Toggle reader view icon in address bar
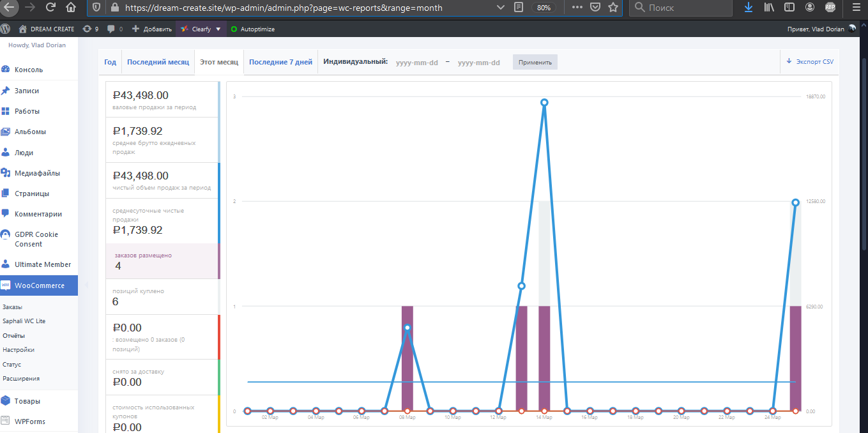The image size is (868, 433). coord(519,8)
